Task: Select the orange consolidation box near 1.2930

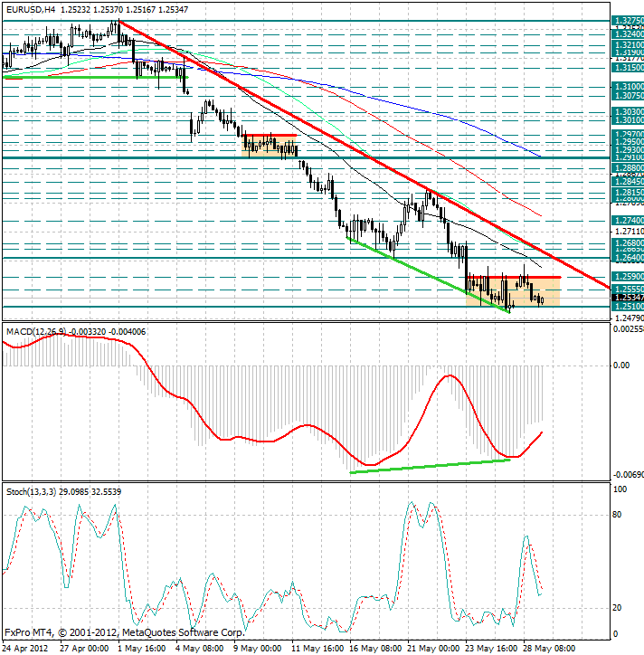Action: [269, 147]
